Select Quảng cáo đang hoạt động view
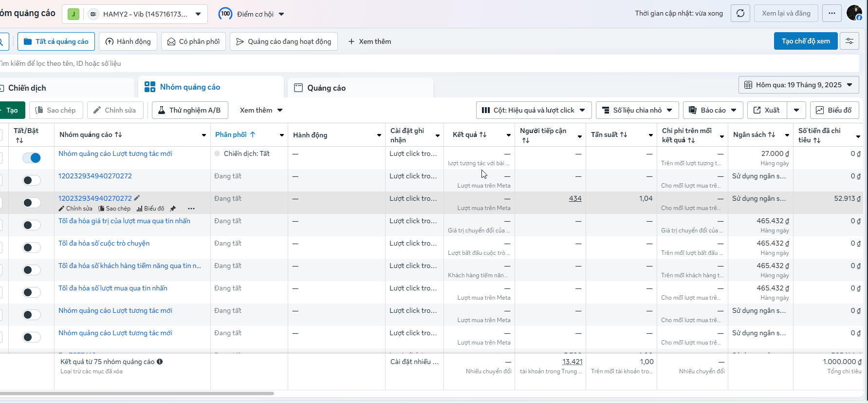Image resolution: width=868 pixels, height=403 pixels. tap(284, 41)
